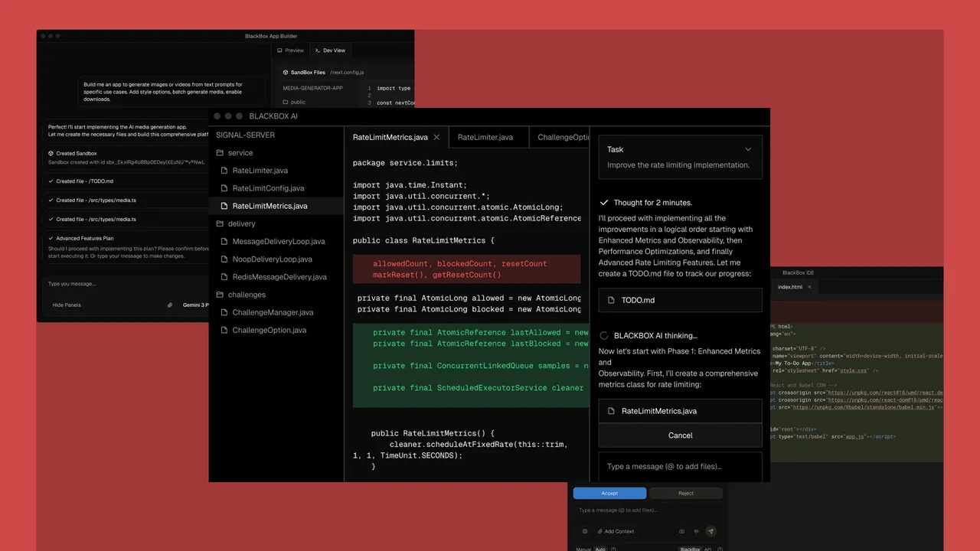Switch IDE mode to Manual

(583, 549)
